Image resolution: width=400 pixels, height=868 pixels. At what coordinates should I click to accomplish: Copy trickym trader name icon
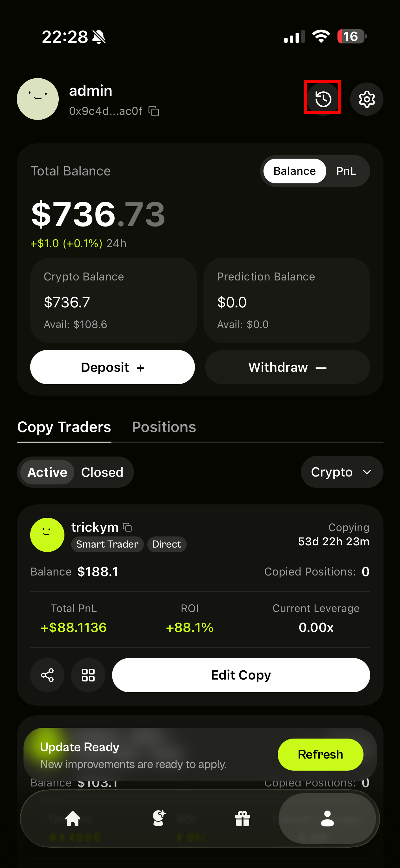(x=128, y=527)
